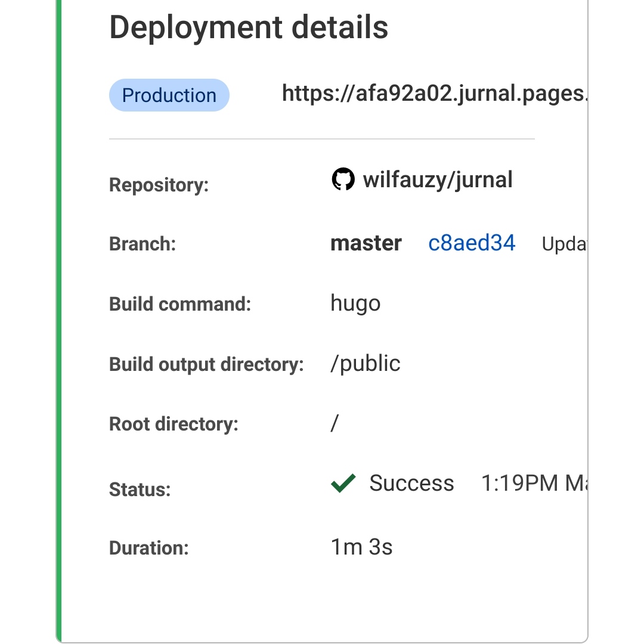This screenshot has height=644, width=644.
Task: Click the Branch: field label
Action: click(143, 244)
